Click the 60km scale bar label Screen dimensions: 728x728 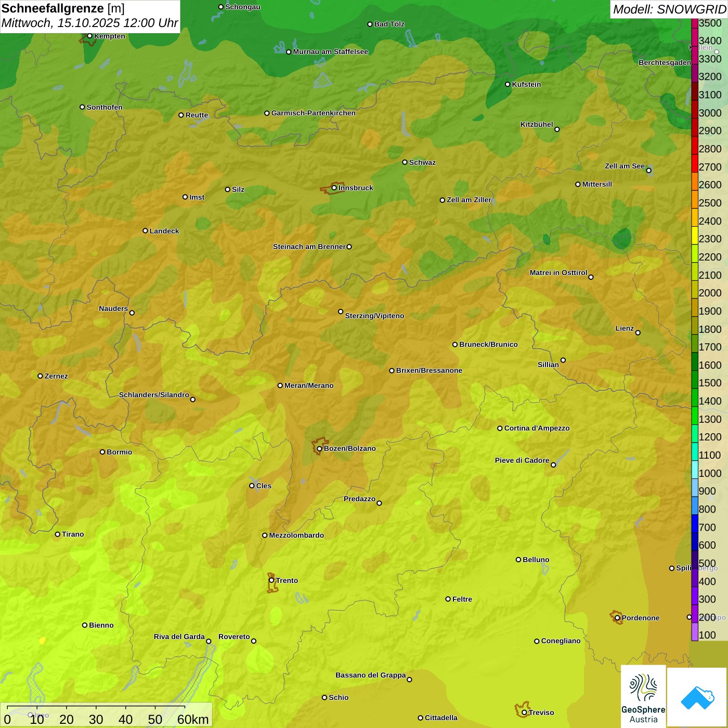point(193,719)
